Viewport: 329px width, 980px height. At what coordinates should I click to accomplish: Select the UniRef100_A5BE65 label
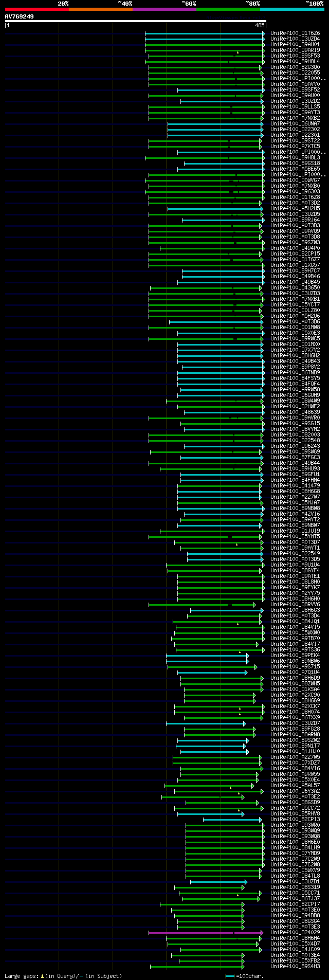tap(295, 169)
